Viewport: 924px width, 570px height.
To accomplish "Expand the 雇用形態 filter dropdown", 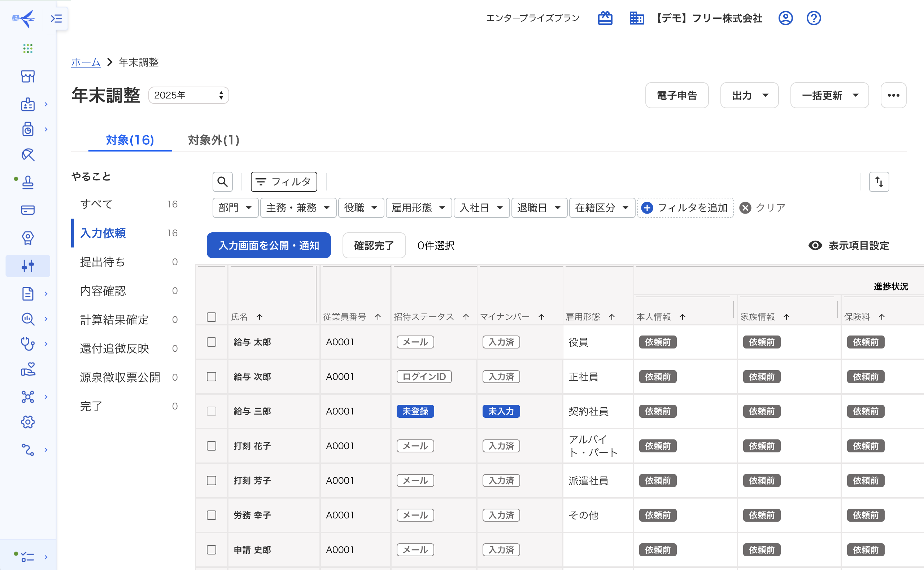I will (418, 208).
